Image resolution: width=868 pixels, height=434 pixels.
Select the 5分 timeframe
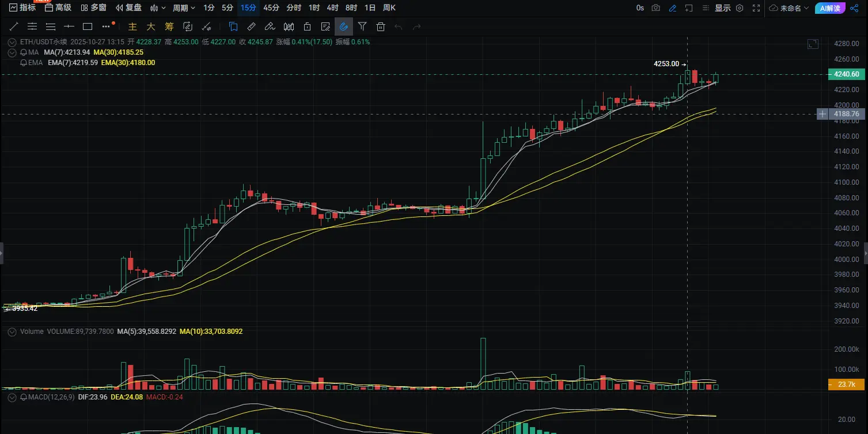(228, 8)
